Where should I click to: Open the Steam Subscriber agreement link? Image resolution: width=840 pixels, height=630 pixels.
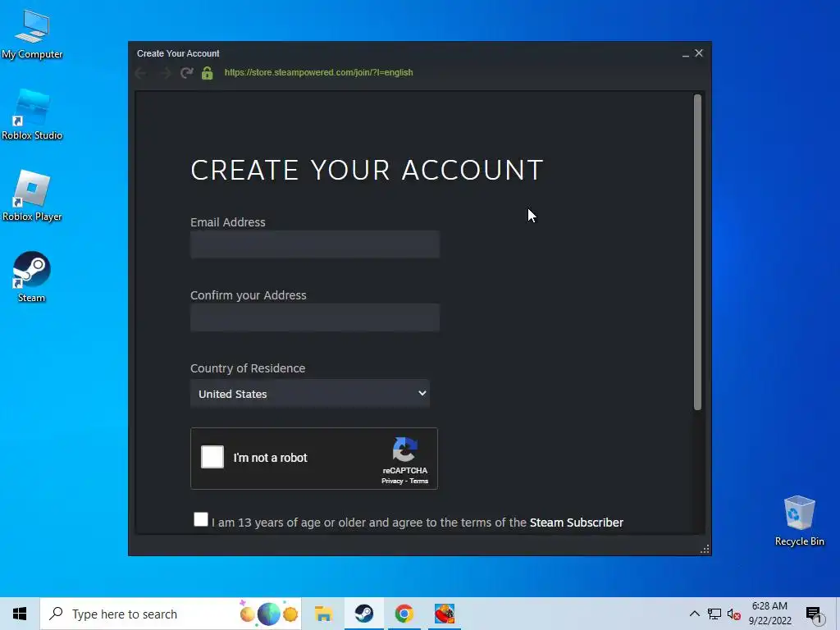coord(577,523)
